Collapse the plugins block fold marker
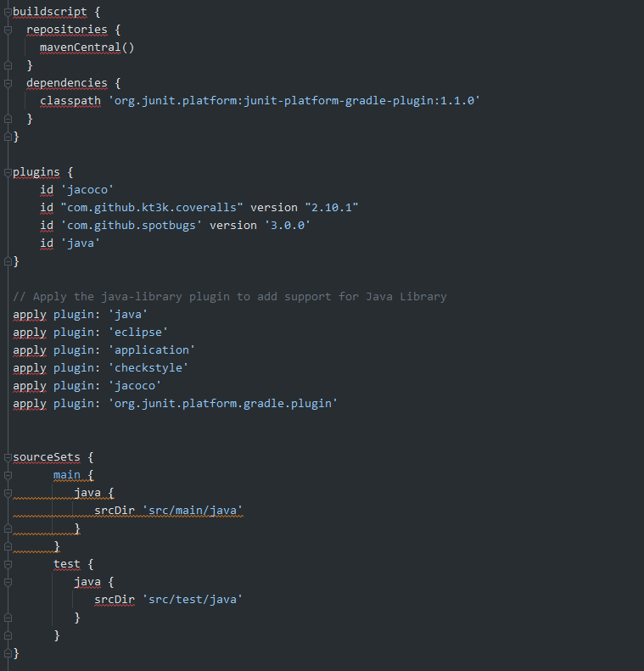This screenshot has height=671, width=644. click(x=8, y=171)
